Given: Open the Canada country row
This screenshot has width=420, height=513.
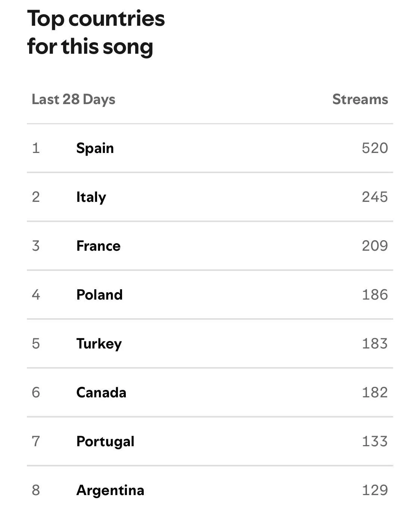Looking at the screenshot, I should [x=101, y=392].
